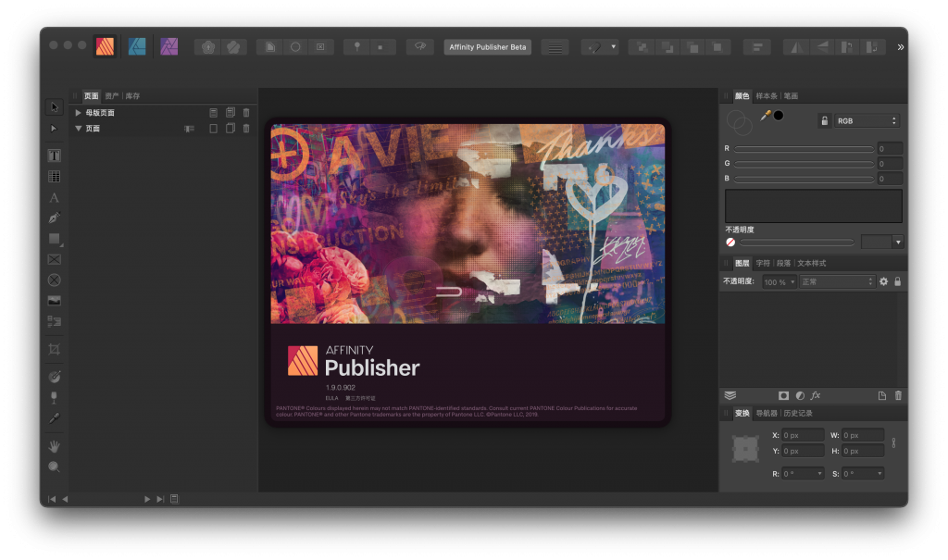The width and height of the screenshot is (948, 560).
Task: Click the flip horizontal toolbar icon
Action: [x=797, y=47]
